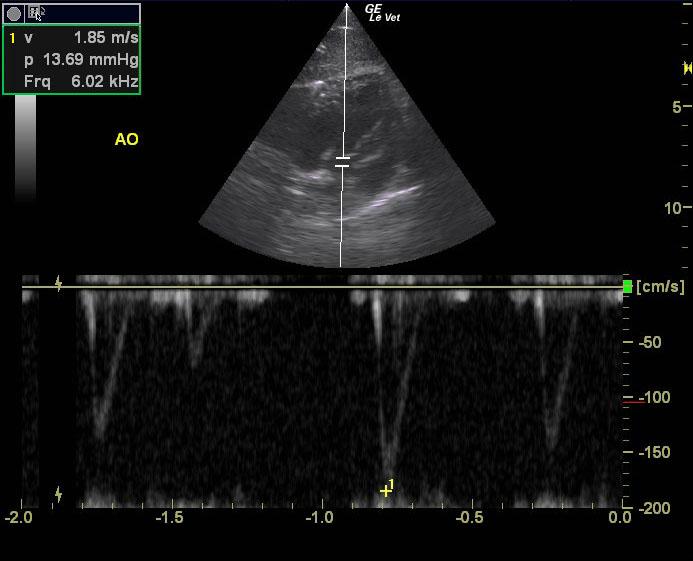The image size is (693, 561).
Task: Select the velocity value 1.85 m/s
Action: 106,38
